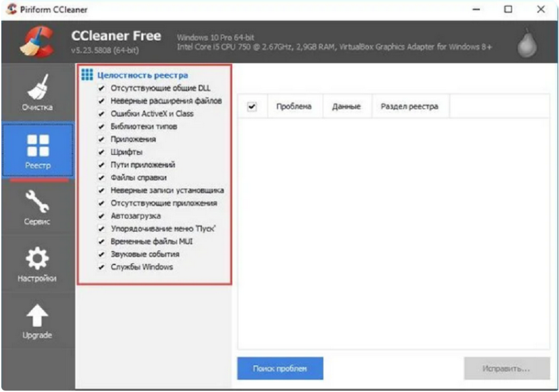Toggle Звуковые события checkbox

click(101, 254)
